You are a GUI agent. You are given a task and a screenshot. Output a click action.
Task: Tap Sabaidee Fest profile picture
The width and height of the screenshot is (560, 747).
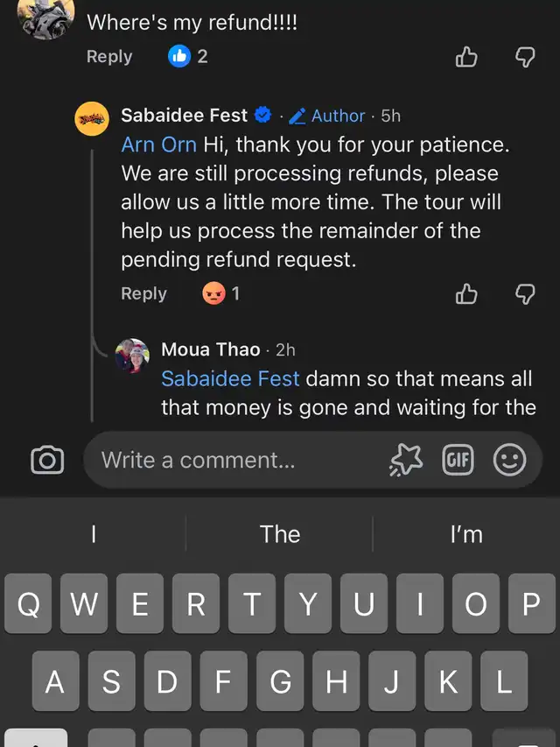[93, 117]
